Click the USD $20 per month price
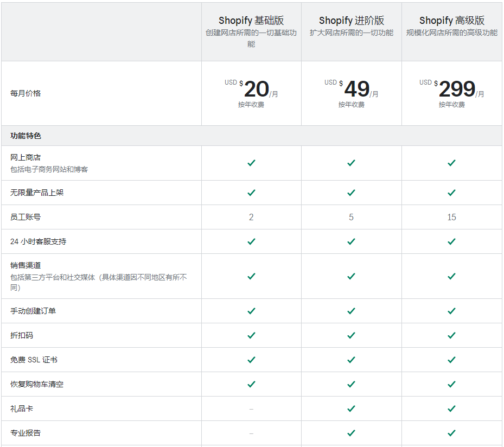Screen dimensions: 504x447 (256, 89)
